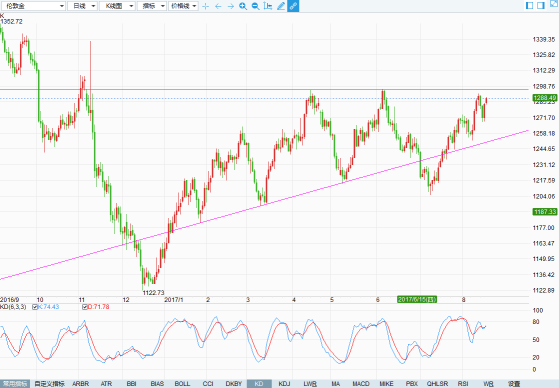Click the KD(6,3,3) indicator label
Viewport: 559px width, 388px height.
[13, 307]
